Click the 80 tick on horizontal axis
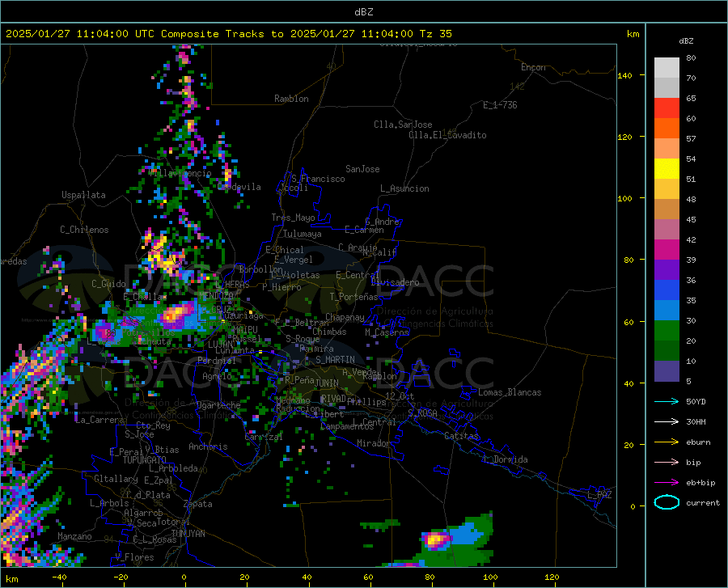The width and height of the screenshot is (728, 588). click(430, 577)
